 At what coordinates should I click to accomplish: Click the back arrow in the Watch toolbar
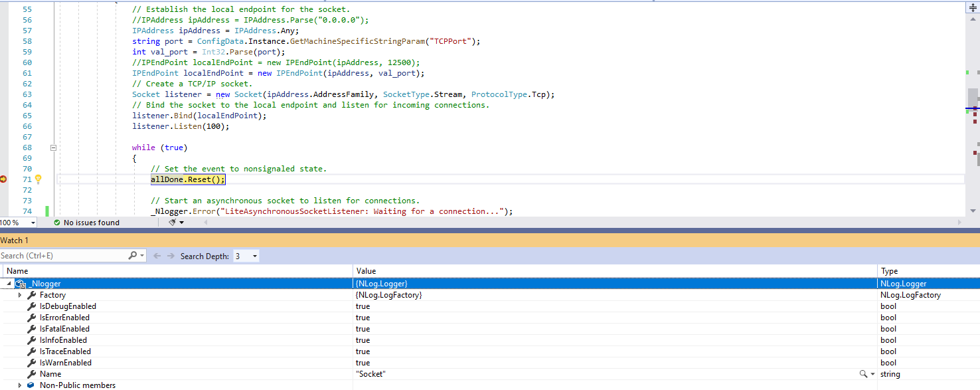click(157, 255)
